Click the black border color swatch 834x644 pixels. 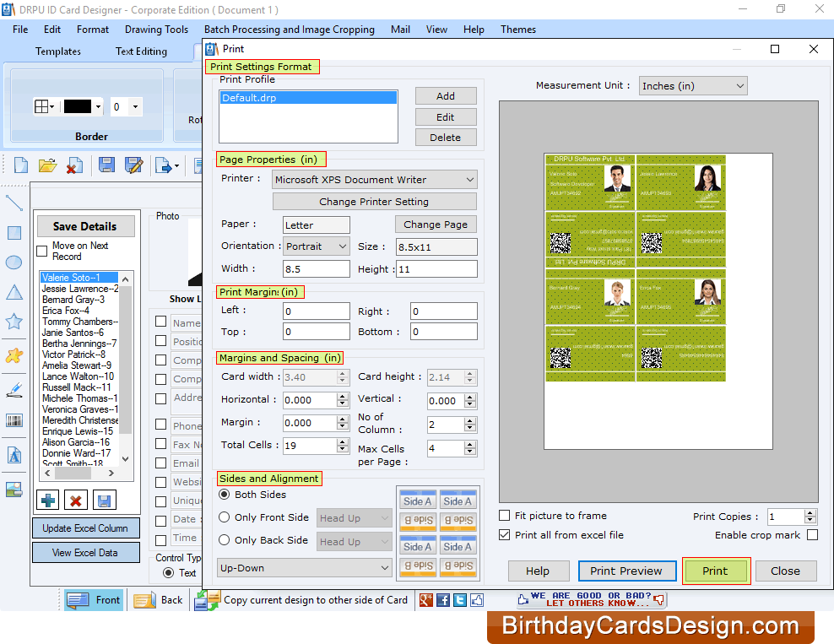point(78,107)
